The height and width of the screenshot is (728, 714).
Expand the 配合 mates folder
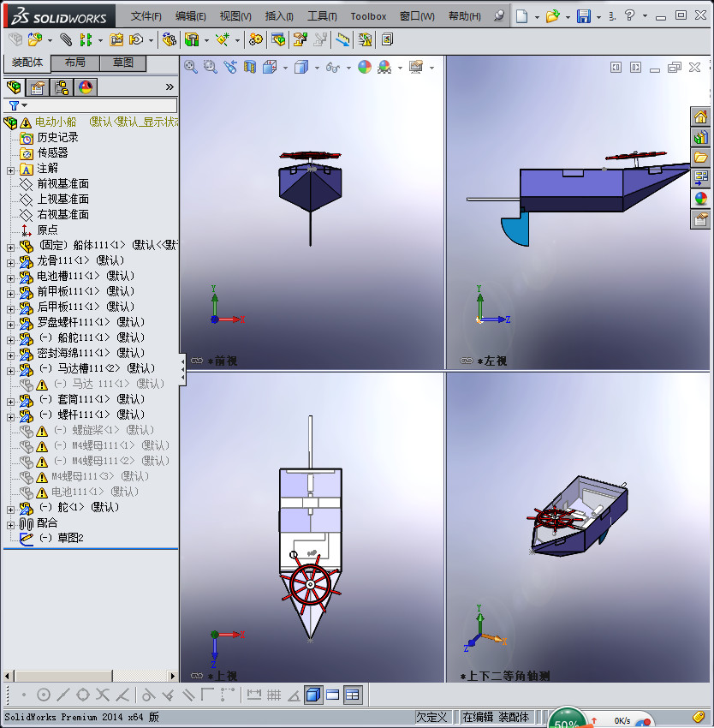[x=10, y=525]
